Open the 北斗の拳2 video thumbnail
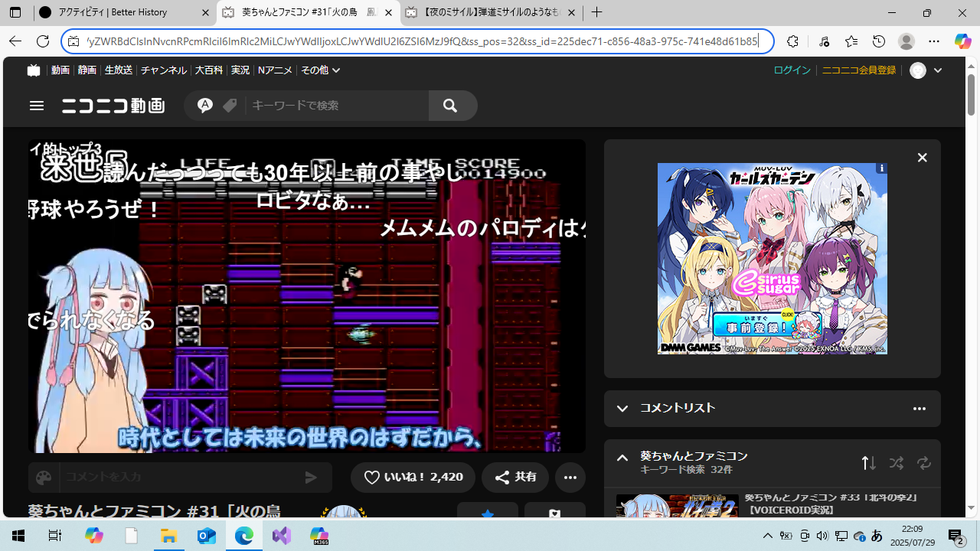The image size is (980, 551). pyautogui.click(x=678, y=505)
